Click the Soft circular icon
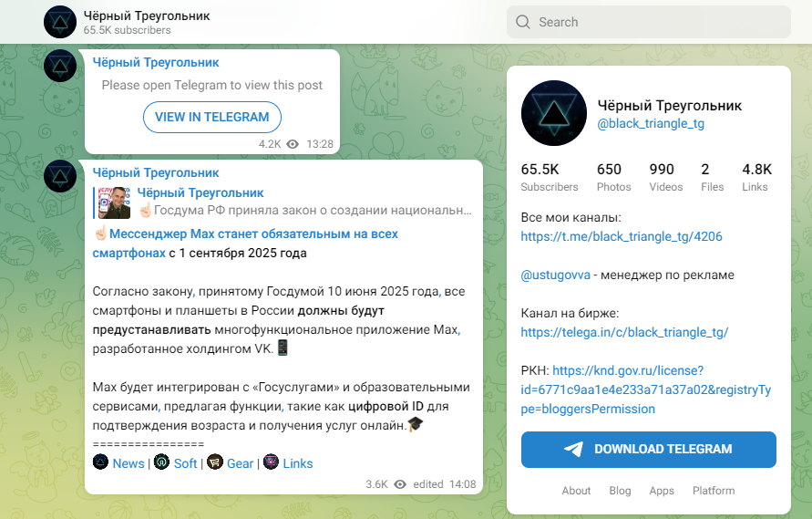 click(161, 462)
